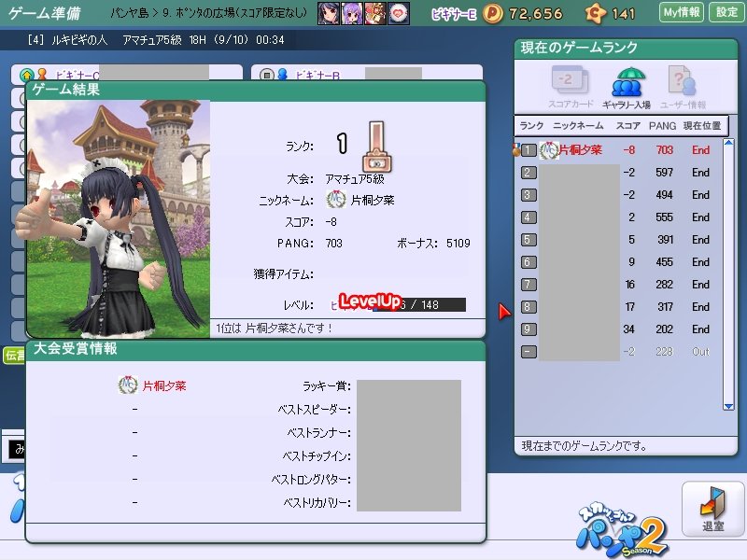This screenshot has height=560, width=747.
Task: Click the cookie currency icon beside 141
Action: click(x=595, y=14)
